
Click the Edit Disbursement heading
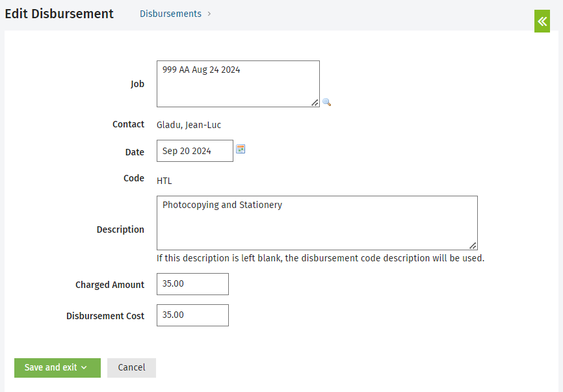59,14
